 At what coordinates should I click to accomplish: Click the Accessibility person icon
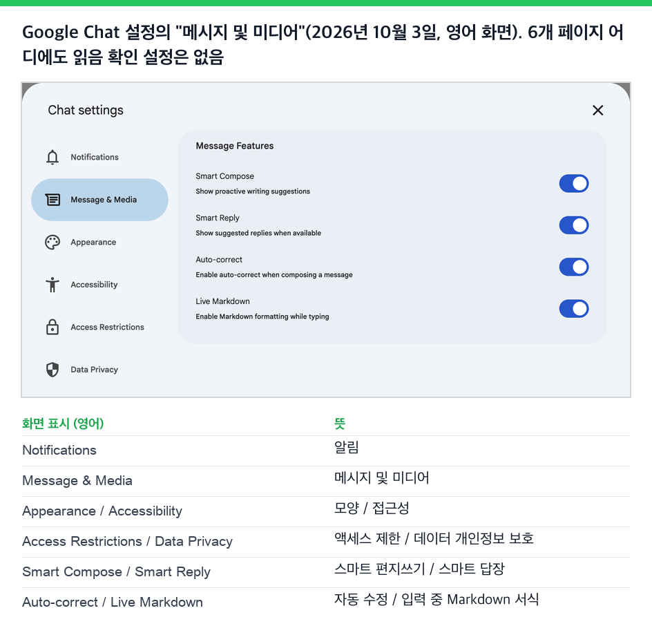tap(52, 285)
